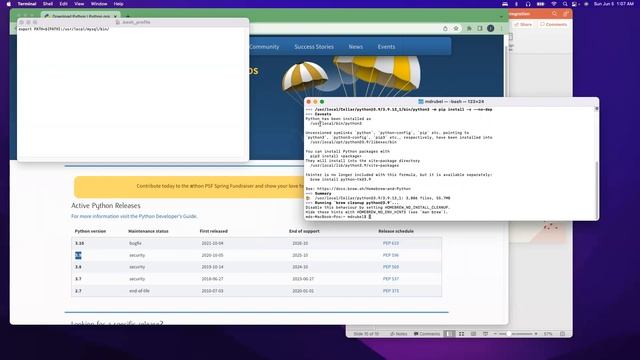This screenshot has height=360, width=640.
Task: Open the browser profile avatar
Action: tap(491, 28)
